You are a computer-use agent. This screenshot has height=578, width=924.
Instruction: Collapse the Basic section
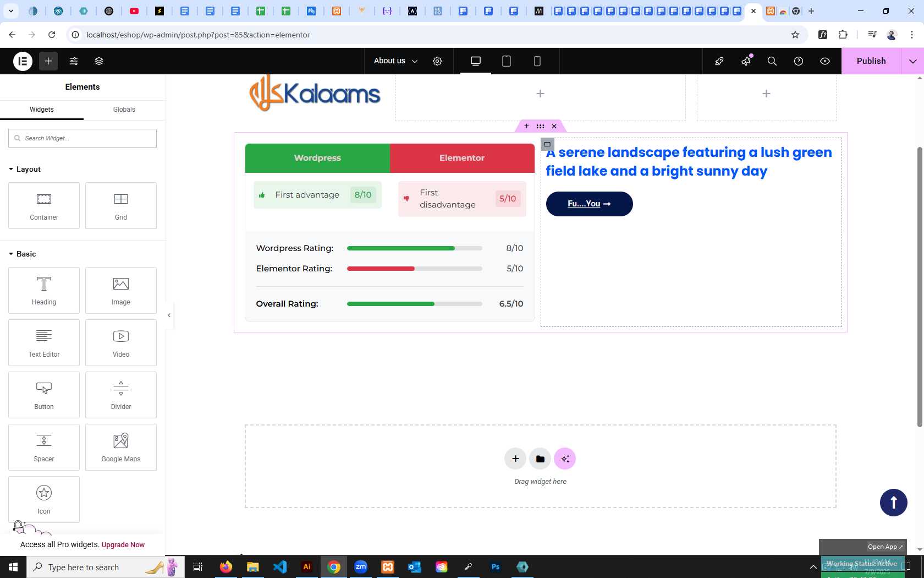point(23,254)
